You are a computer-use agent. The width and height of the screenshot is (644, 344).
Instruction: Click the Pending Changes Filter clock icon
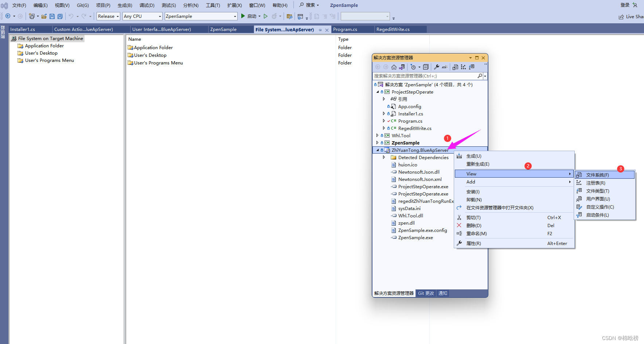pos(413,67)
